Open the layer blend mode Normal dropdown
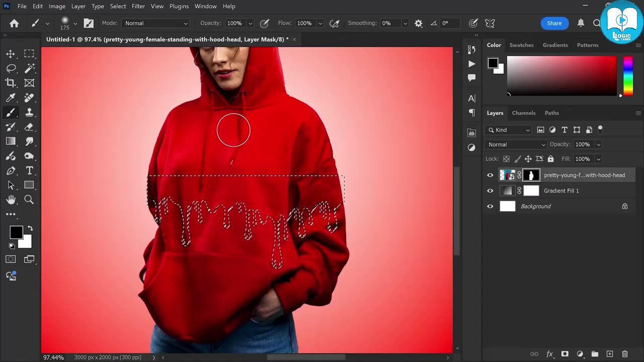This screenshot has height=362, width=644. click(x=516, y=144)
